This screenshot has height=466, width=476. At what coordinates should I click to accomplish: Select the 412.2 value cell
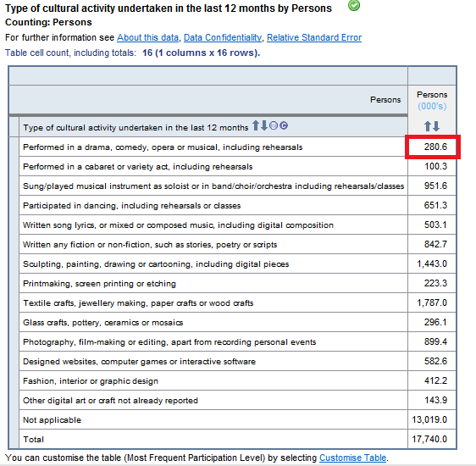pos(432,380)
